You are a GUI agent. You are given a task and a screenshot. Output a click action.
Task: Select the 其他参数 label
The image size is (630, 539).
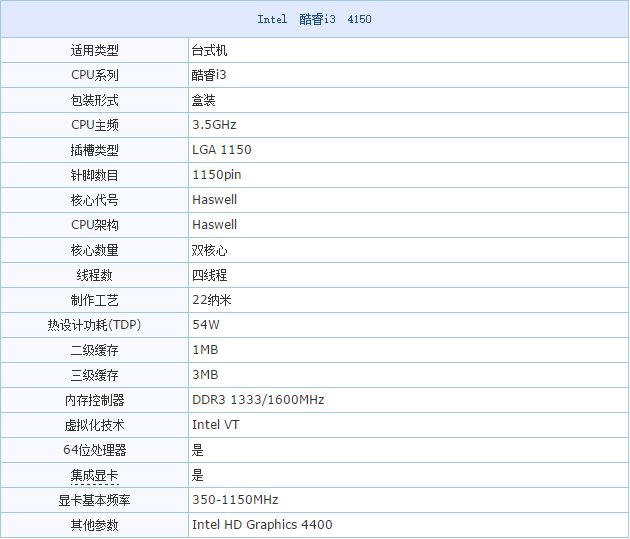[x=94, y=525]
